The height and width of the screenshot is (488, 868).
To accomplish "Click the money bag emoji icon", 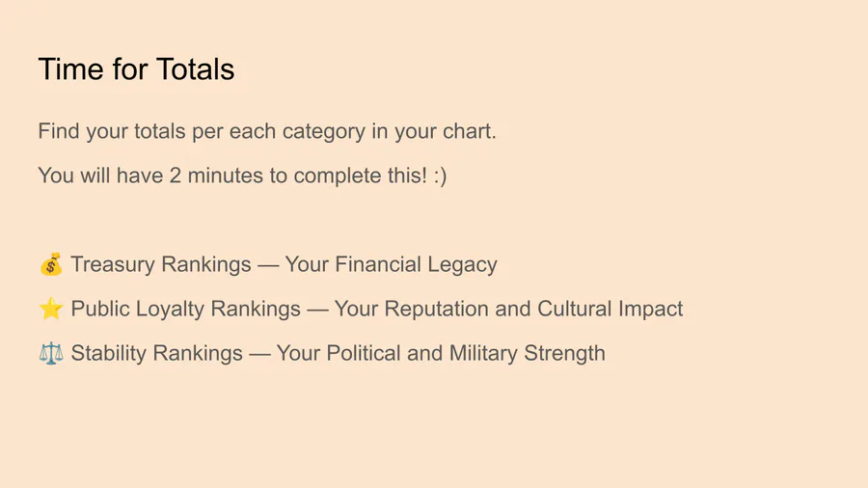I will [51, 264].
